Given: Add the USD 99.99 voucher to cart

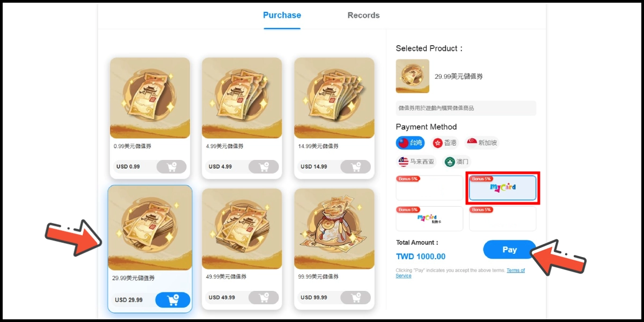Looking at the screenshot, I should point(355,298).
